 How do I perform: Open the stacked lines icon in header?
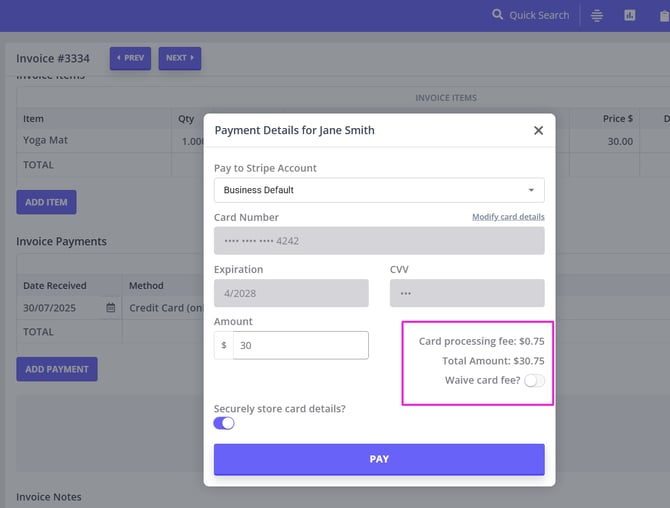click(597, 15)
